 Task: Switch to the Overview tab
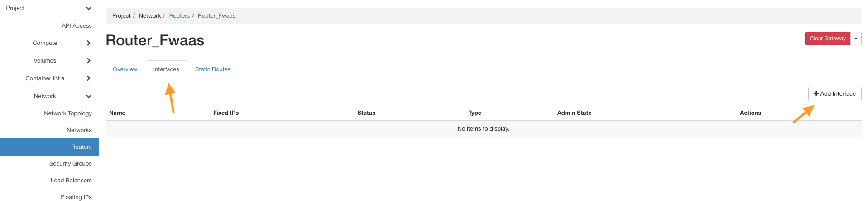click(x=125, y=69)
